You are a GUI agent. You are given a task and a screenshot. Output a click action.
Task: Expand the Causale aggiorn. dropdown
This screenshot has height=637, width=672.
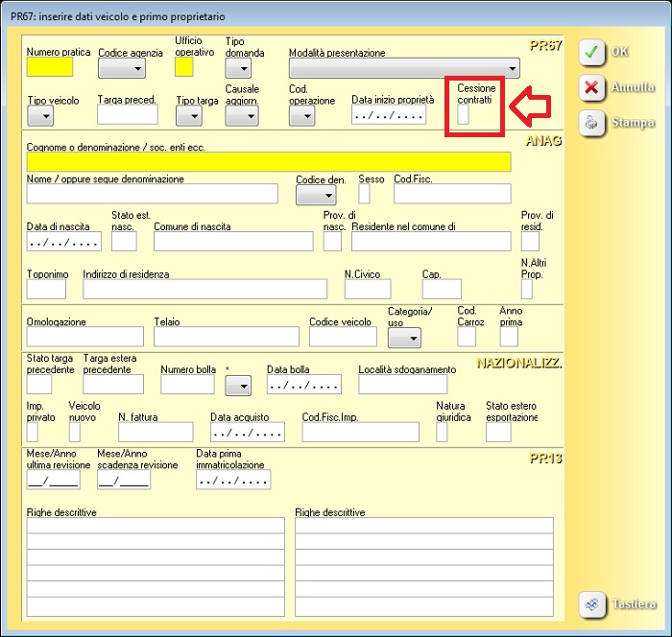[241, 115]
